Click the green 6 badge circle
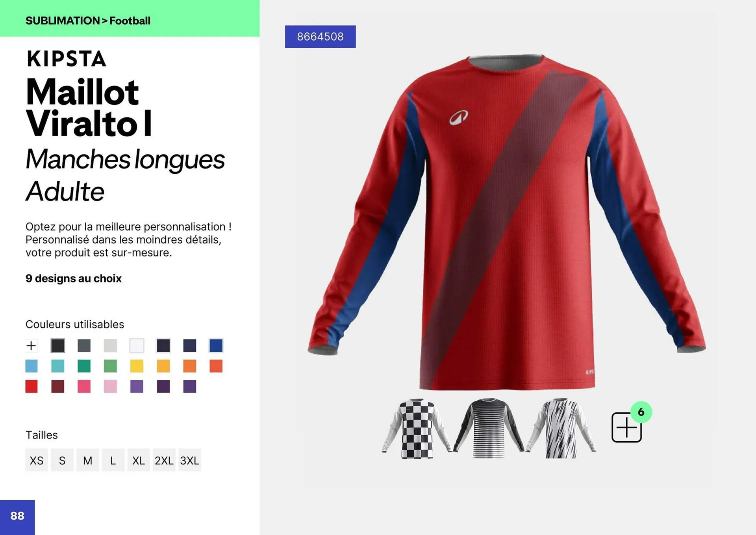 point(641,412)
